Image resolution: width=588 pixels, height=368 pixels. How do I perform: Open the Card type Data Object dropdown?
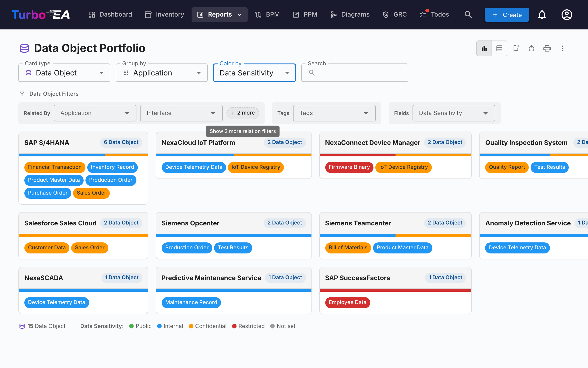(64, 73)
